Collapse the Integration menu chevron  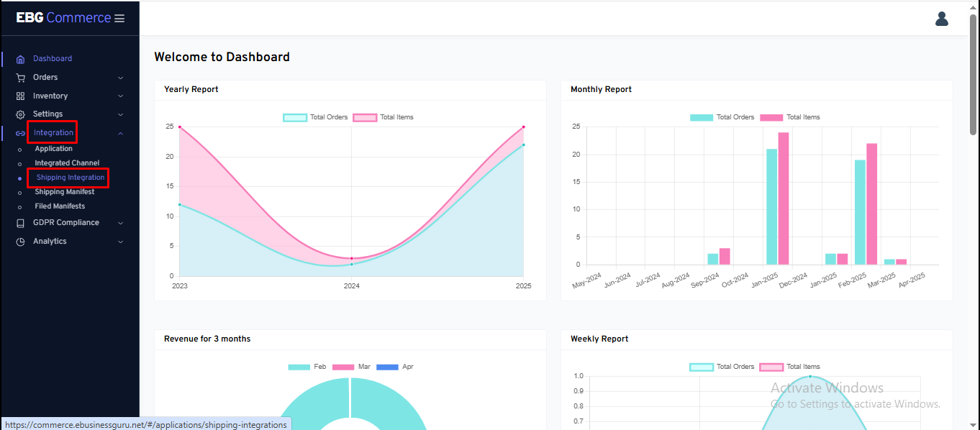click(120, 133)
